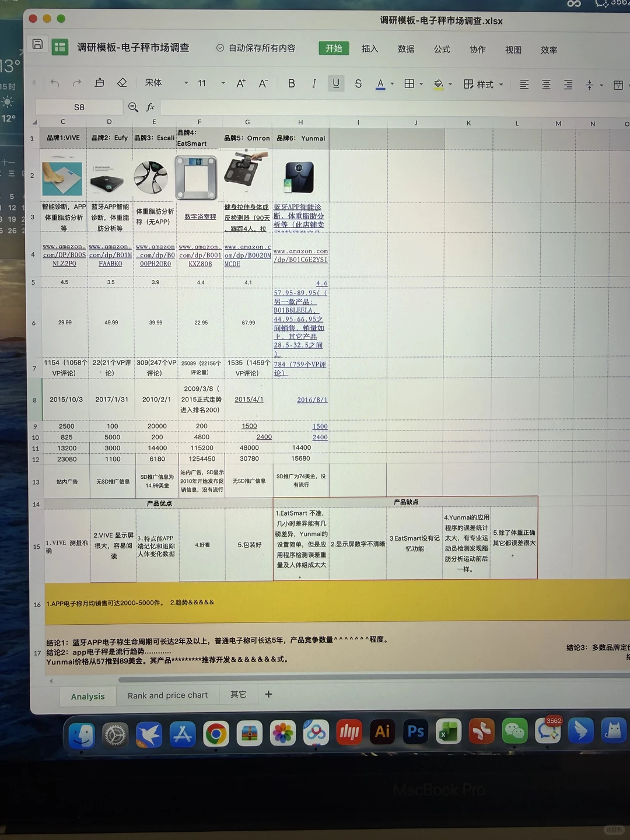Click the redo arrow
630x840 pixels.
[77, 83]
